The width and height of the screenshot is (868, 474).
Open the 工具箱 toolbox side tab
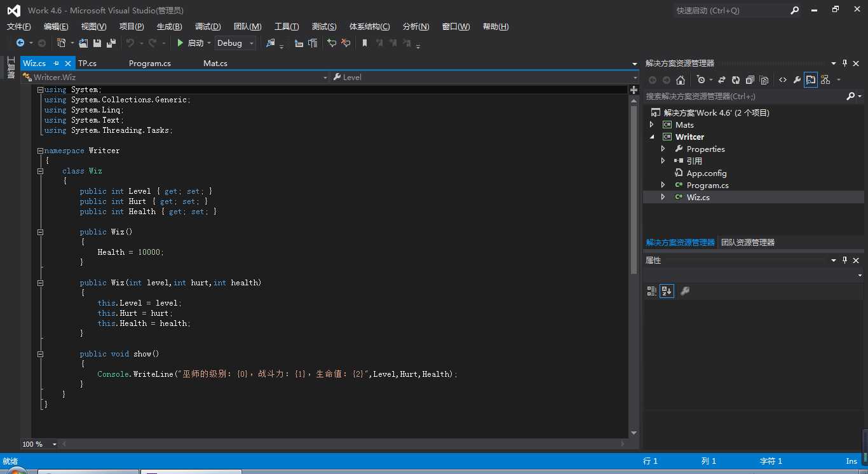pyautogui.click(x=11, y=68)
